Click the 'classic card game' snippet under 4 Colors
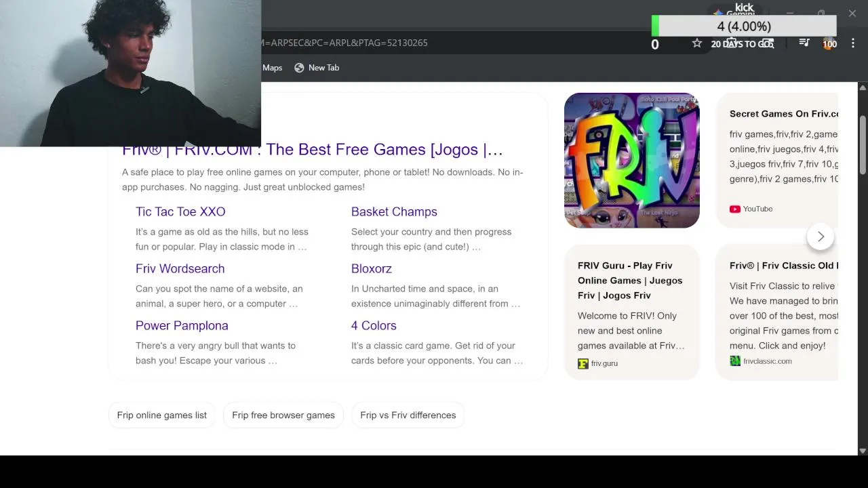Image resolution: width=868 pixels, height=488 pixels. point(437,353)
